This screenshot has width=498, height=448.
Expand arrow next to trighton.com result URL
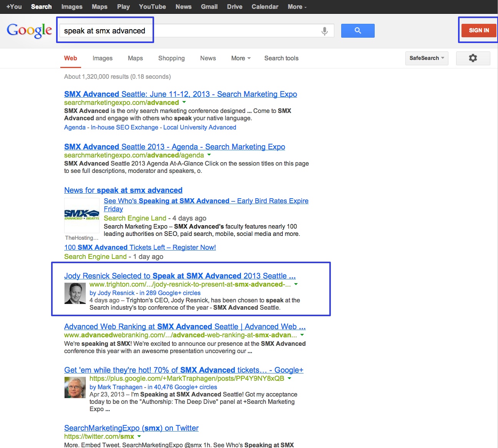point(296,284)
